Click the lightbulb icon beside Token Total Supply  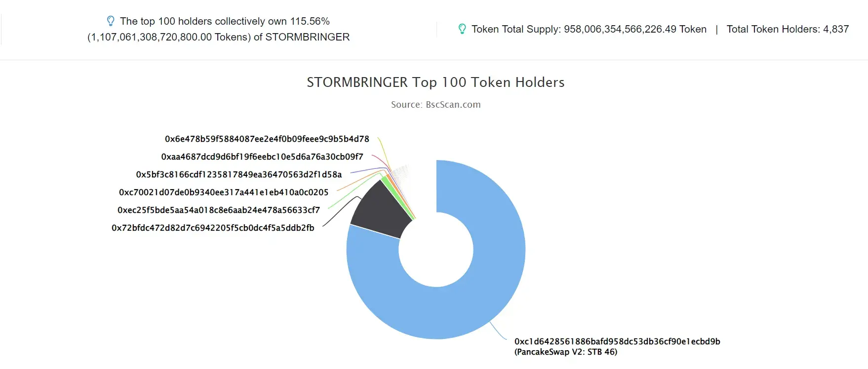[x=462, y=29]
